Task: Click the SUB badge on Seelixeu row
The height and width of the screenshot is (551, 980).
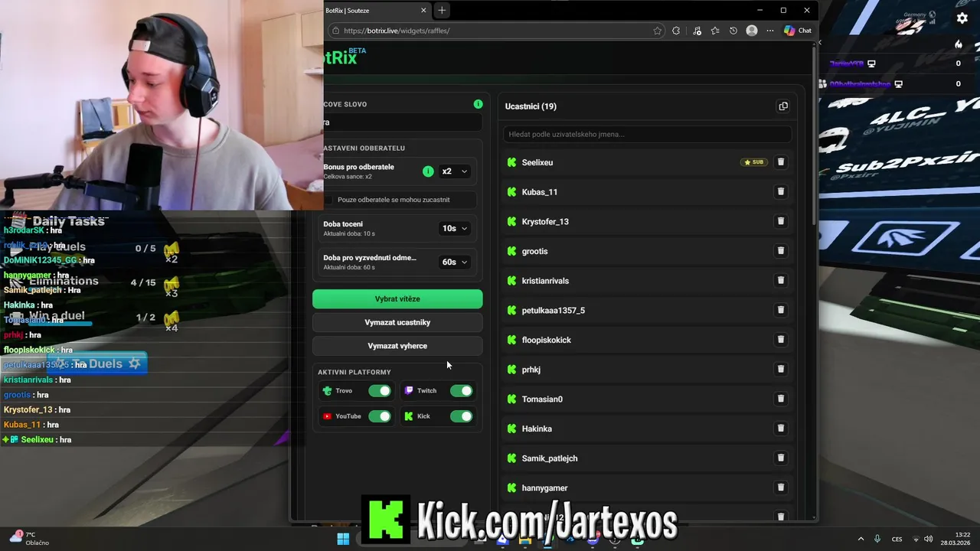Action: [x=754, y=162]
